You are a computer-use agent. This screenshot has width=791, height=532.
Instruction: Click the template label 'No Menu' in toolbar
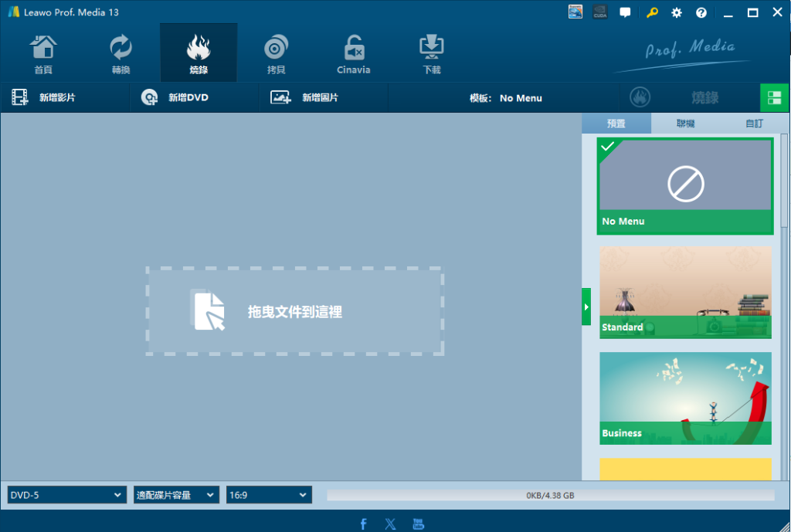[x=521, y=98]
